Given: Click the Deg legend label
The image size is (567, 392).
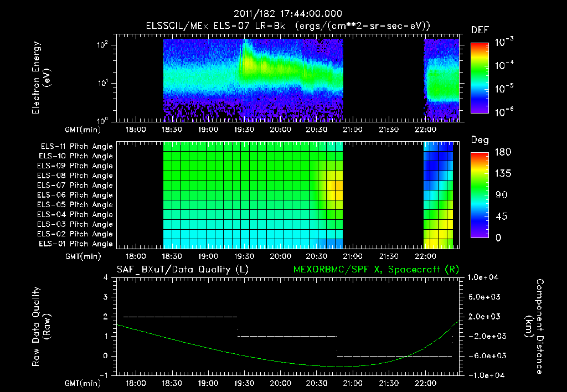Looking at the screenshot, I should click(480, 140).
